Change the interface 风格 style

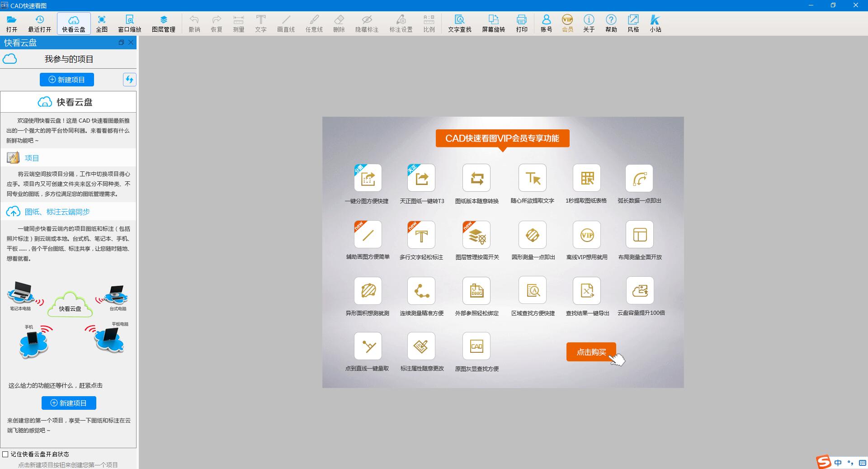click(x=633, y=24)
